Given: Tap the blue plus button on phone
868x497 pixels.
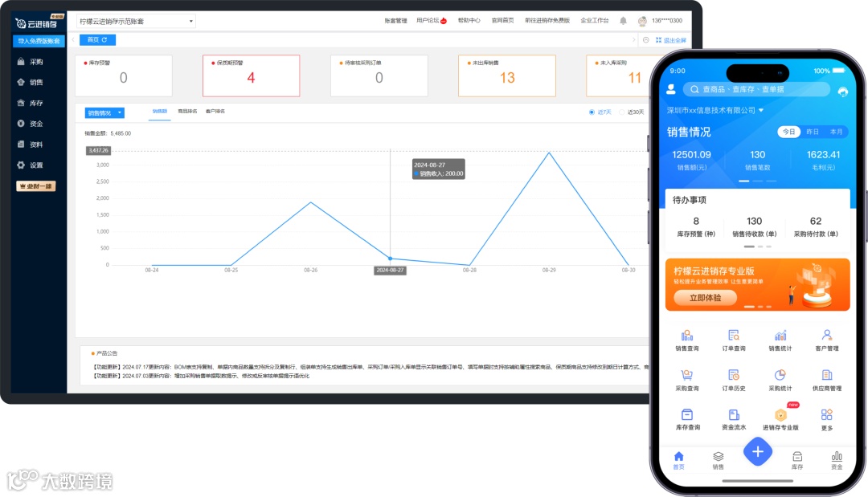Looking at the screenshot, I should click(x=757, y=451).
